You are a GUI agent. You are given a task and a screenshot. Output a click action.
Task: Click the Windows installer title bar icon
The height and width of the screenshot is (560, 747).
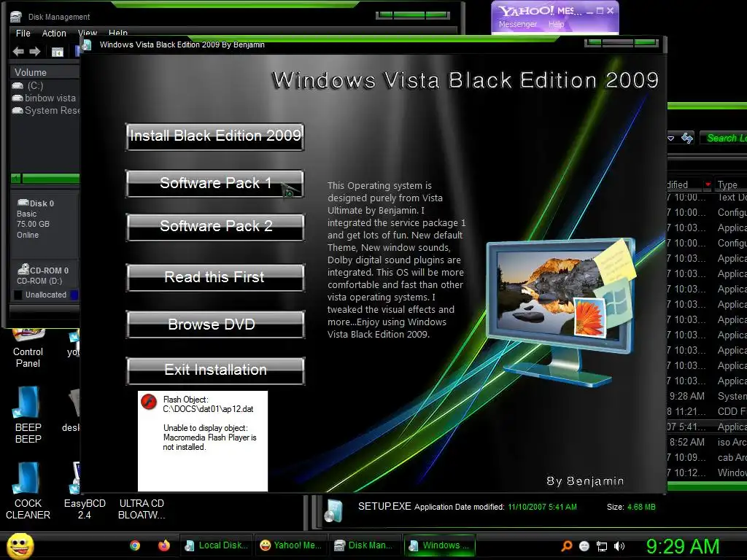tap(87, 45)
